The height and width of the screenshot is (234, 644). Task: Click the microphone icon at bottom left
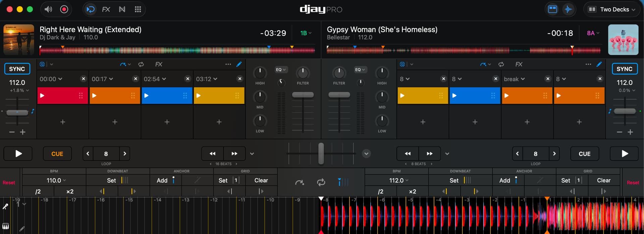[x=5, y=206]
